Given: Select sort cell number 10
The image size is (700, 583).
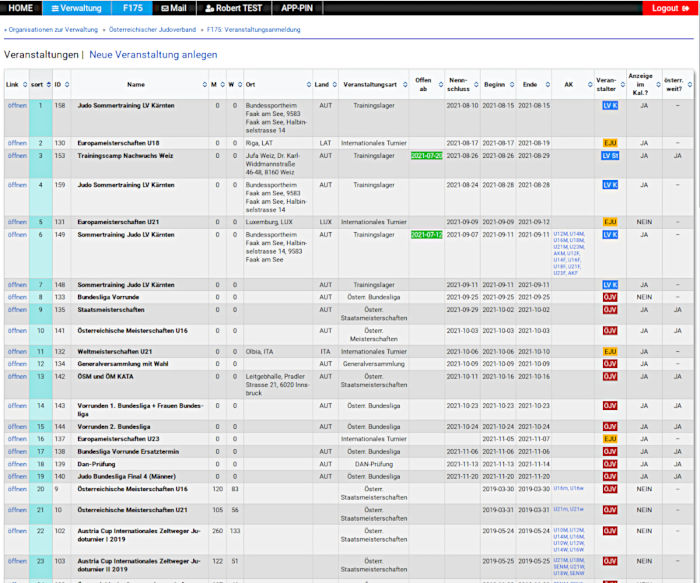Looking at the screenshot, I should tap(41, 335).
